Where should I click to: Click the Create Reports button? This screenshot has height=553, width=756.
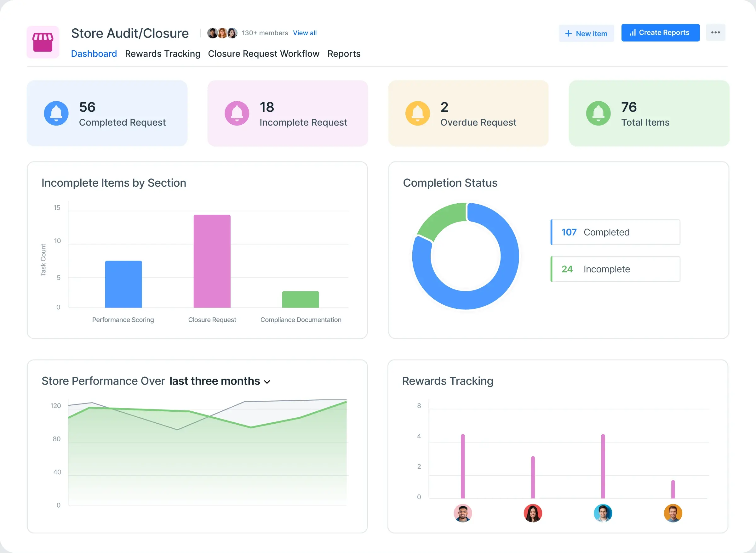coord(660,32)
